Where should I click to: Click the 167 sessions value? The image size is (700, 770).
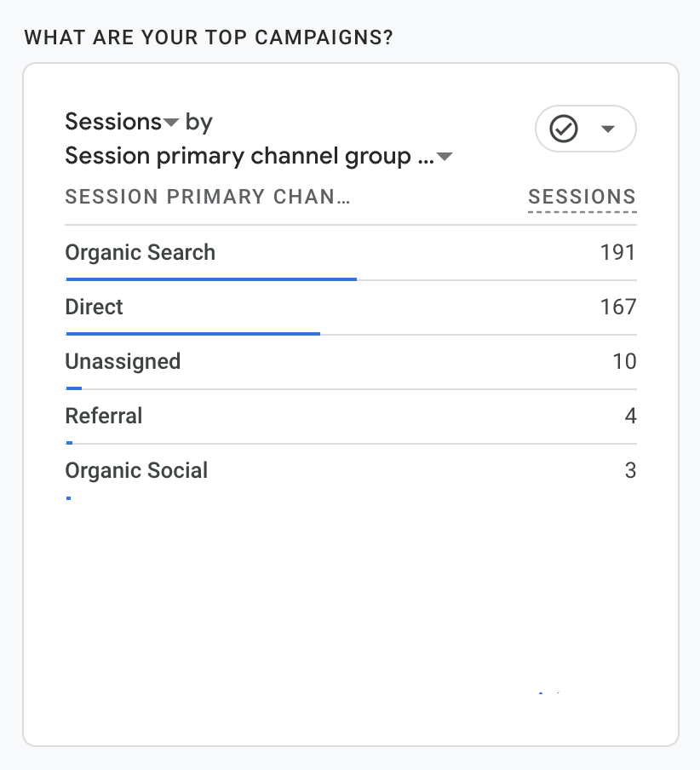617,307
